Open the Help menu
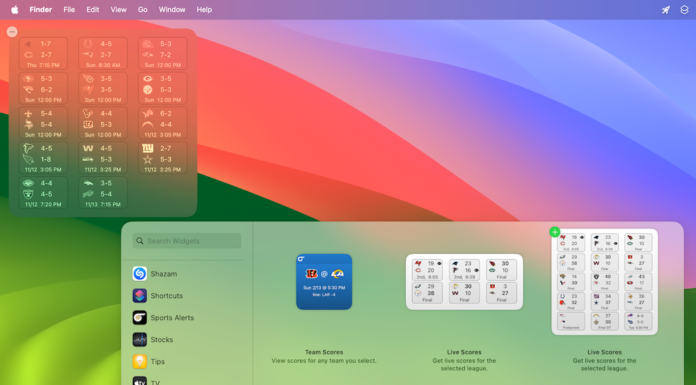The height and width of the screenshot is (385, 696). click(x=204, y=10)
